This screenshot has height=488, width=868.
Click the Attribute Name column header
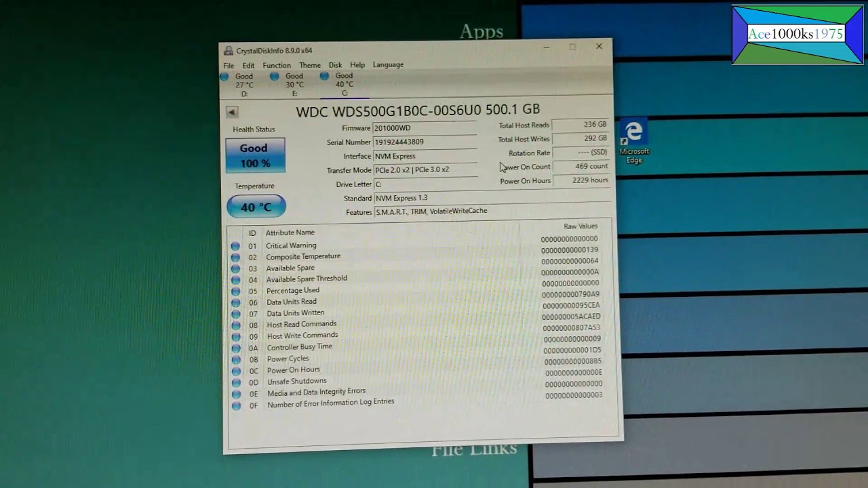click(x=290, y=232)
